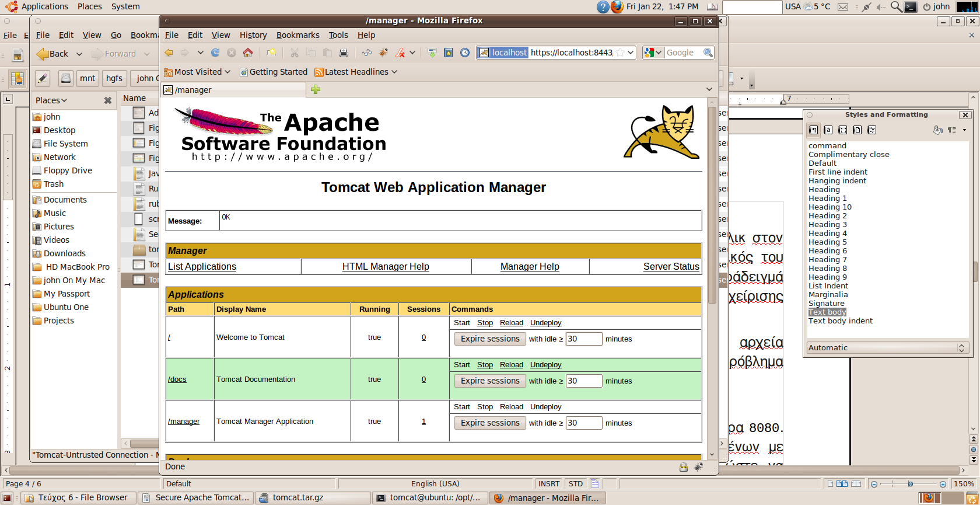Image resolution: width=980 pixels, height=505 pixels.
Task: Click the security padlock icon in status bar
Action: [x=684, y=467]
